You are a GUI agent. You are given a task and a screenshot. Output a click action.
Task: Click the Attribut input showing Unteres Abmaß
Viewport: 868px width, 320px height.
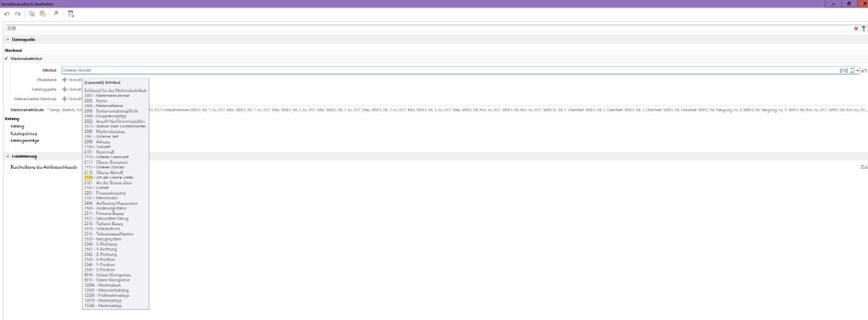tap(448, 70)
